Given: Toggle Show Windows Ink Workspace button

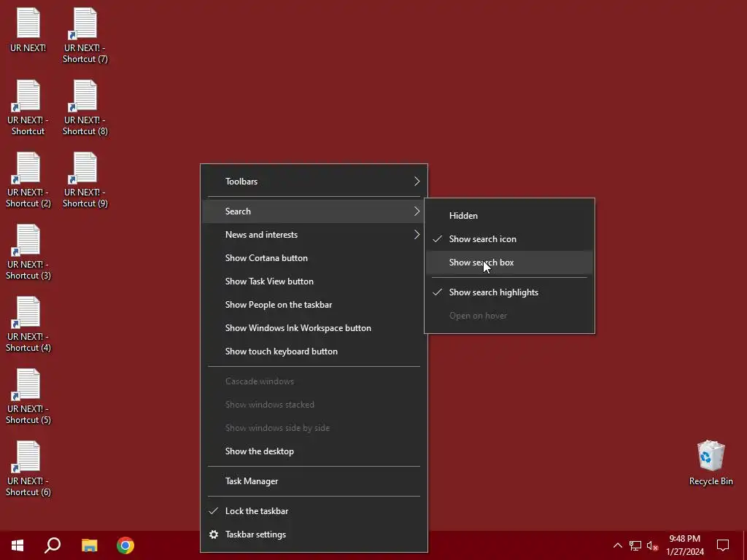Looking at the screenshot, I should coord(314,328).
